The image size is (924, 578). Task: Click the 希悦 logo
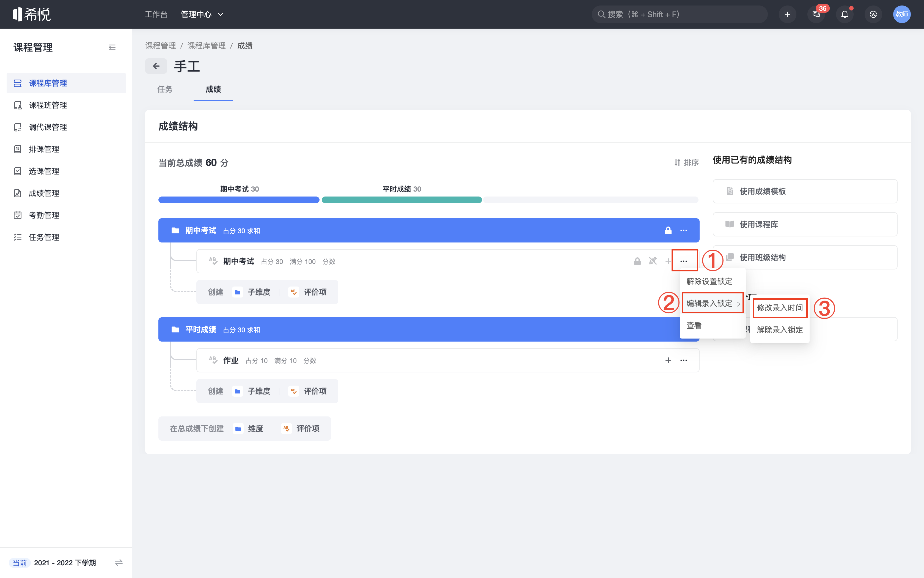[x=32, y=14]
